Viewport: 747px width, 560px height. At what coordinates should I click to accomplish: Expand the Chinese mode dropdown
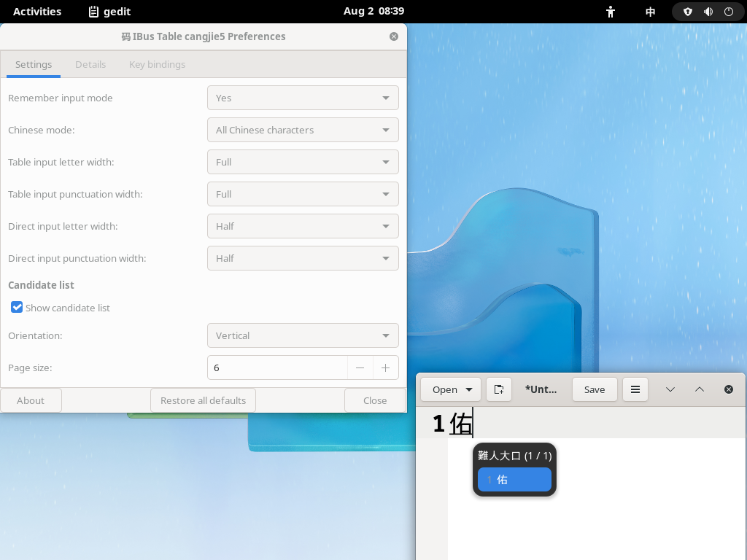coord(303,130)
